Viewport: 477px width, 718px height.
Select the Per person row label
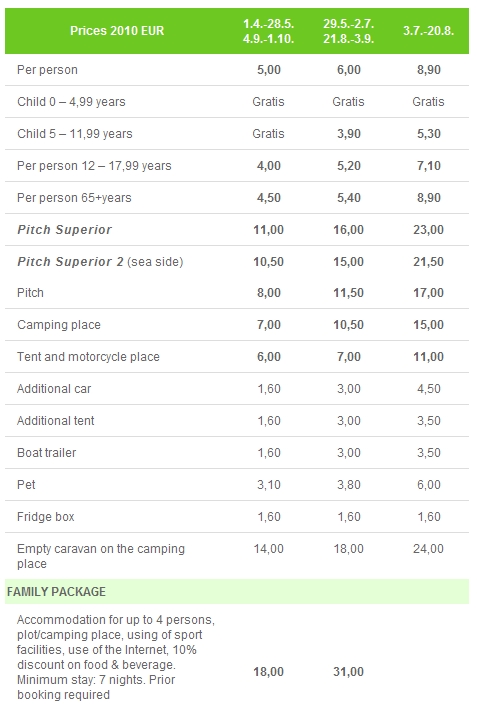[48, 70]
